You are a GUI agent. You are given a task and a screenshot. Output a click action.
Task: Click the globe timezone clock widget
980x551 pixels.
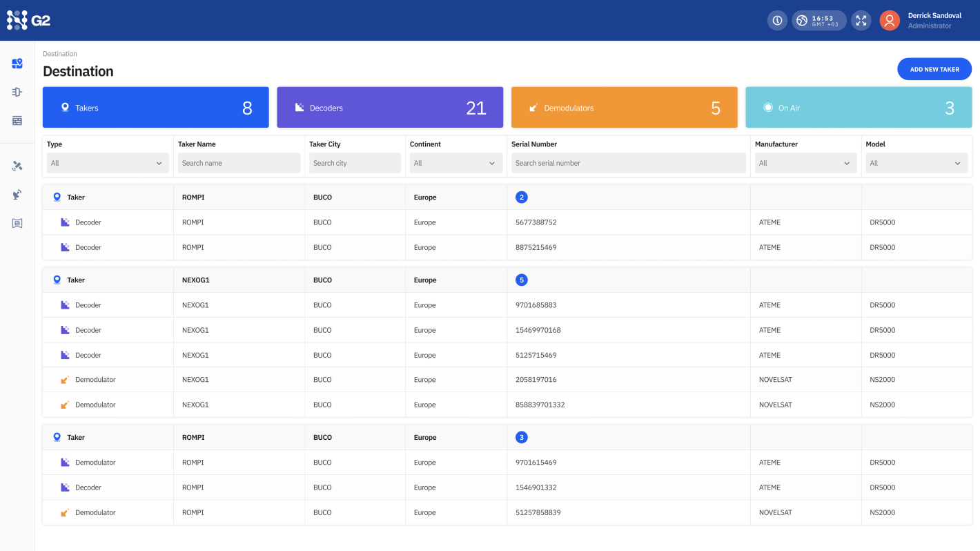point(819,21)
